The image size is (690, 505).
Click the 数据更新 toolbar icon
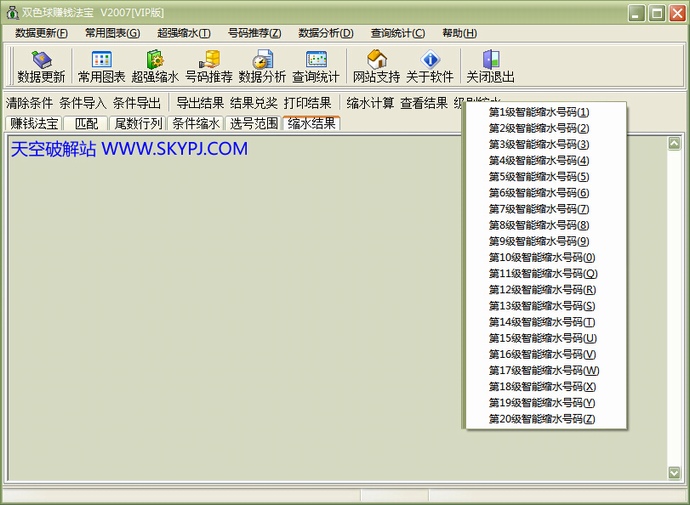(x=41, y=60)
